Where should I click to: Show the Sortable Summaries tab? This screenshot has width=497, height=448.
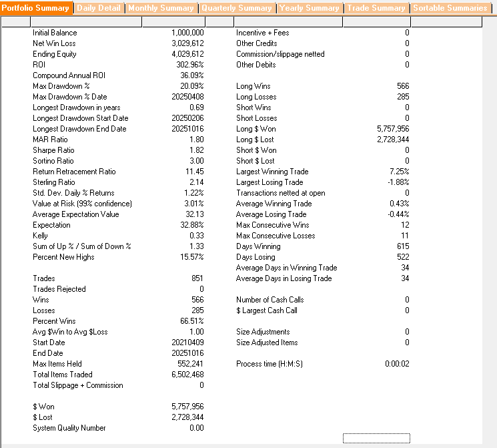450,8
